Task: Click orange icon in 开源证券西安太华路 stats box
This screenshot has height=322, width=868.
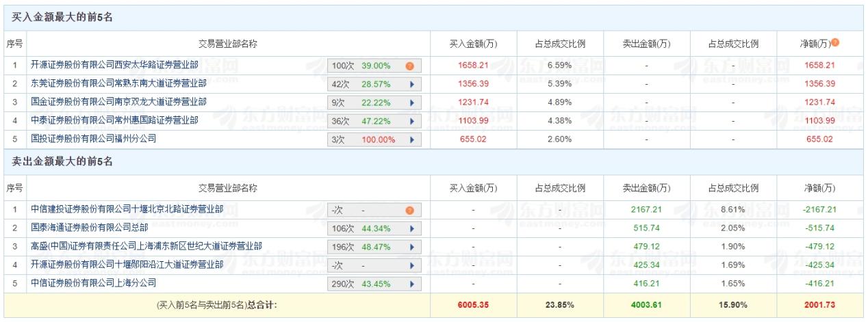Action: tap(409, 66)
